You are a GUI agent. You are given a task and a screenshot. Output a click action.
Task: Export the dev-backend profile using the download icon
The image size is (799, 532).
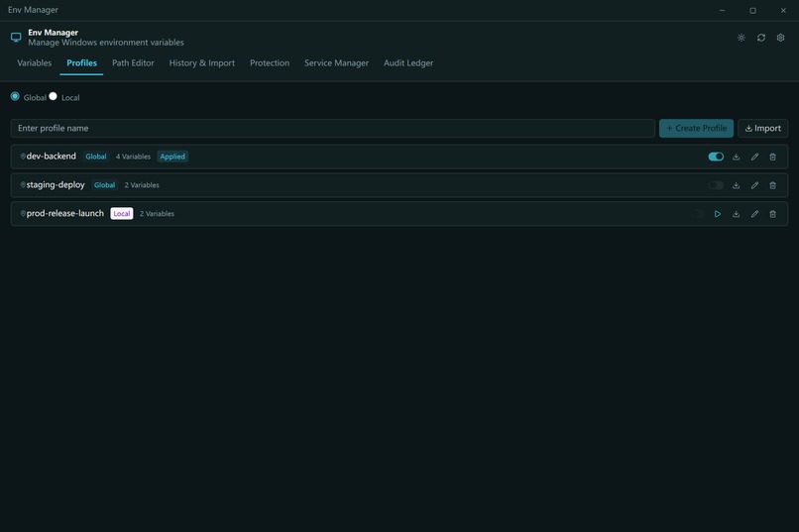point(736,157)
